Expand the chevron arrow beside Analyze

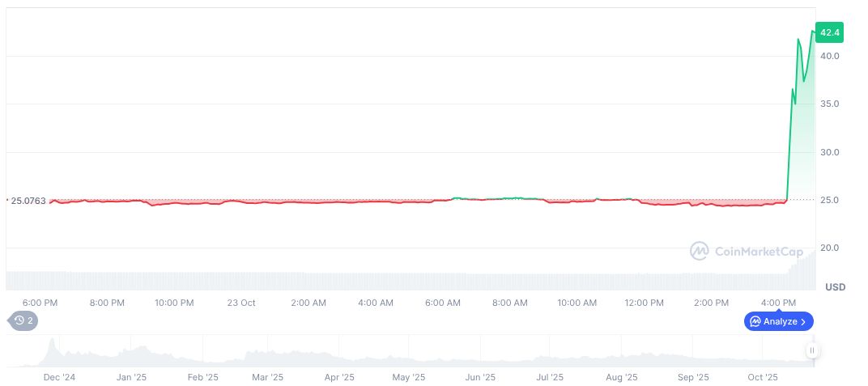pos(803,321)
